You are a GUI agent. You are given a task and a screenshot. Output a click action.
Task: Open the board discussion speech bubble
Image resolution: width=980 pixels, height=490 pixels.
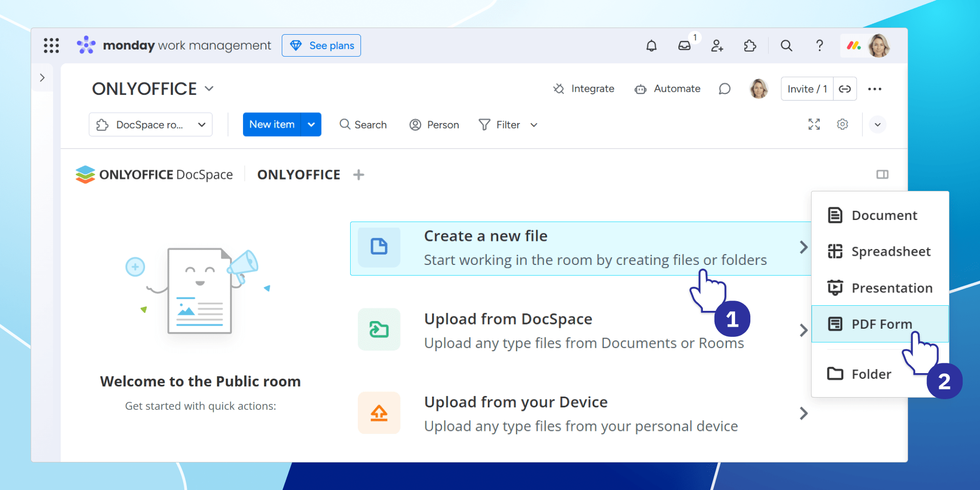[724, 89]
